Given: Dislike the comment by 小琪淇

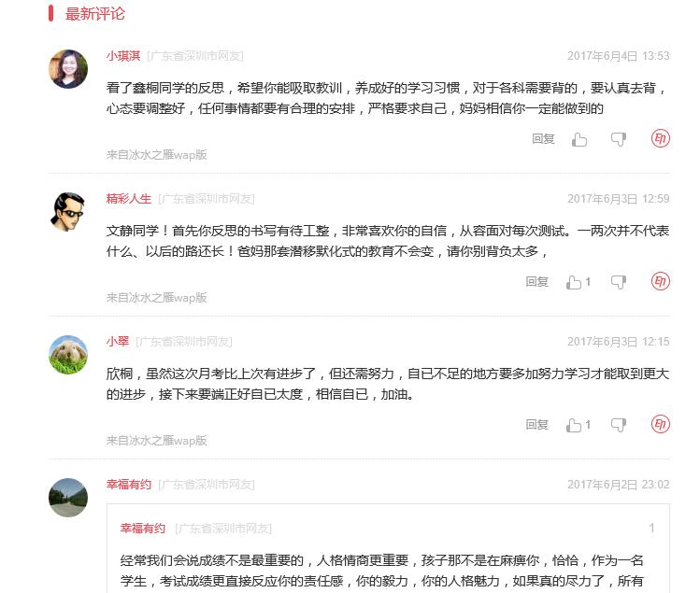Looking at the screenshot, I should click(619, 140).
